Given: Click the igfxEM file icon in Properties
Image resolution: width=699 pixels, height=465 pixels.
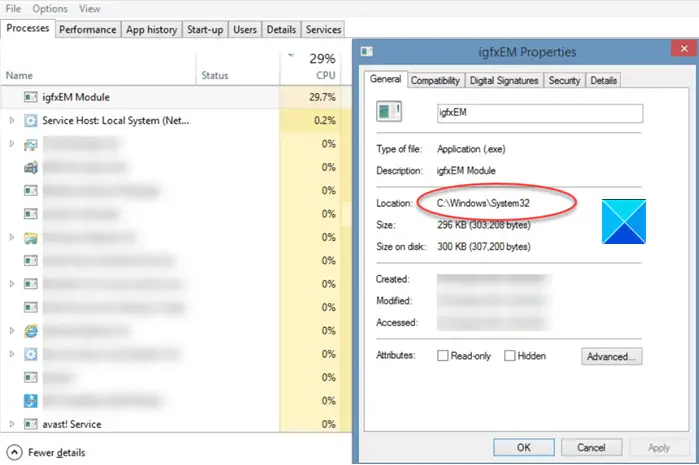Looking at the screenshot, I should pos(389,111).
